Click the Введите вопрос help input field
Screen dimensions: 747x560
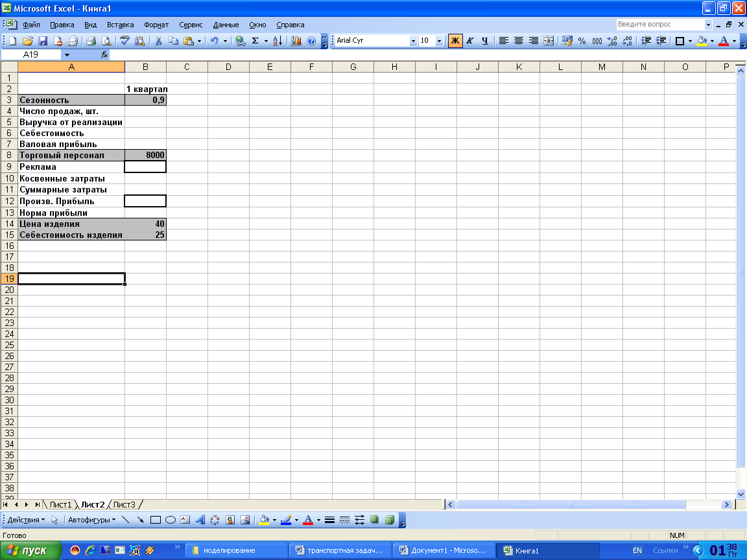[660, 25]
